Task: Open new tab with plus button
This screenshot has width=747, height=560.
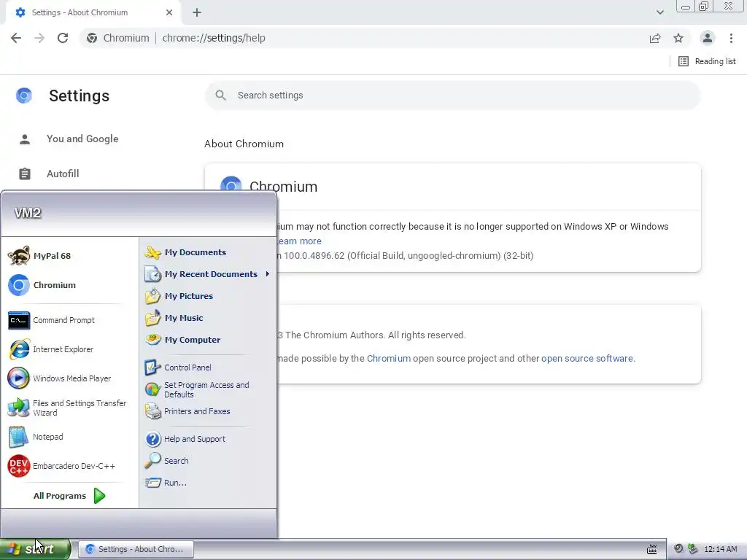Action: point(197,13)
